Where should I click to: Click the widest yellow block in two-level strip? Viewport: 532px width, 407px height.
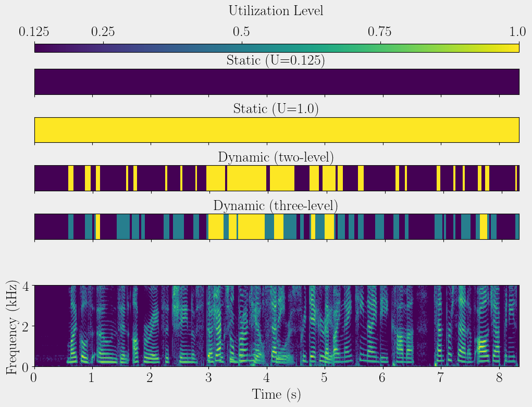click(x=246, y=178)
